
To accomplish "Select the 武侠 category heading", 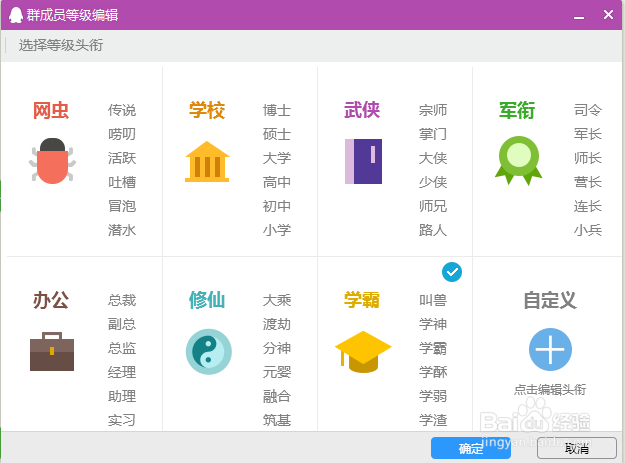I will tap(362, 110).
